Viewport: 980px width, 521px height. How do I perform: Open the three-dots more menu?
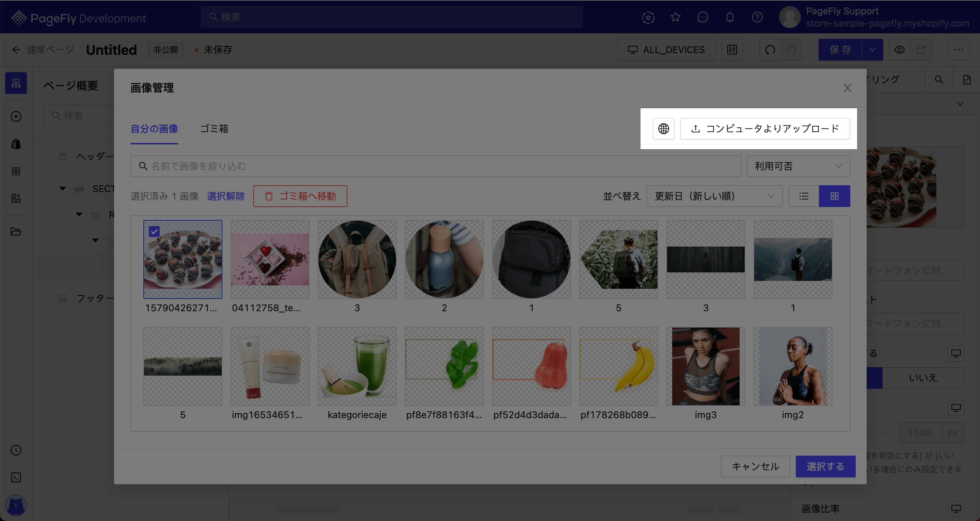(959, 50)
